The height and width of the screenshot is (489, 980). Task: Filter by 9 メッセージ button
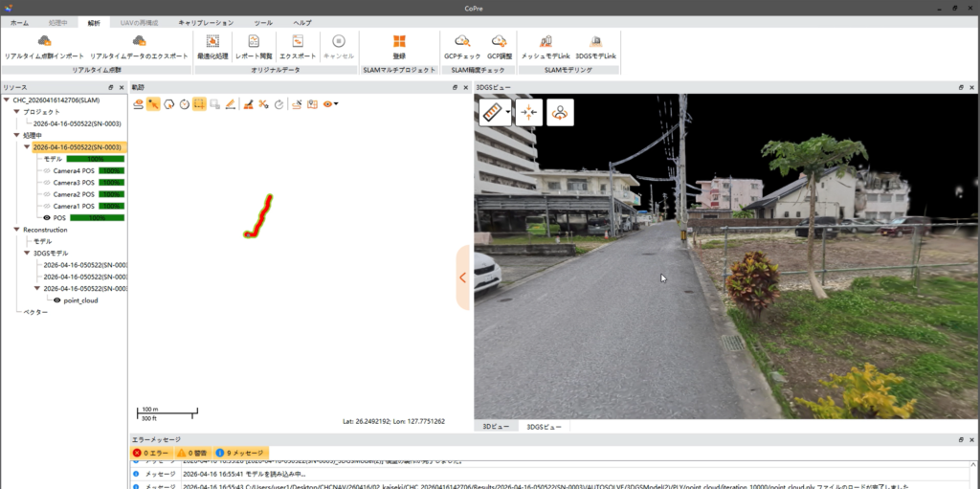pyautogui.click(x=241, y=452)
